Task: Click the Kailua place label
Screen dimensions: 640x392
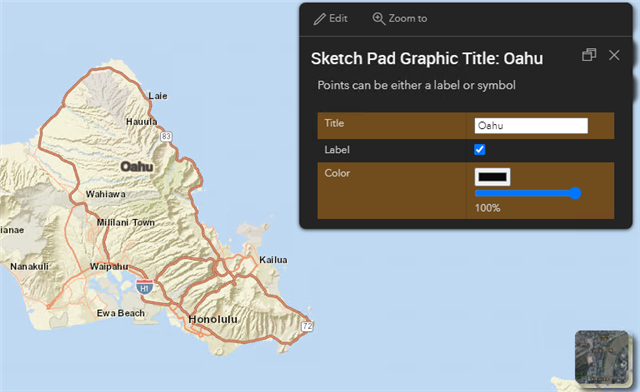Action: [x=273, y=260]
